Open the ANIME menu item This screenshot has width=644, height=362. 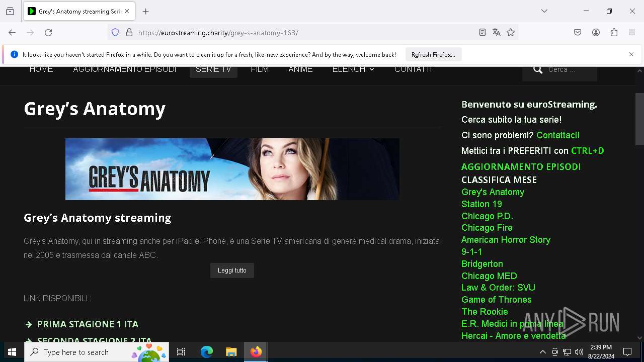coord(300,69)
